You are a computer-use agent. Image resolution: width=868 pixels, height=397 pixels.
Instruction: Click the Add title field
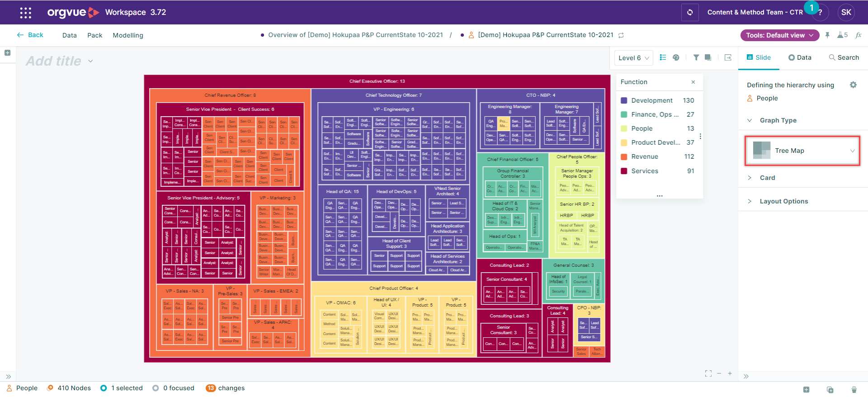(53, 61)
